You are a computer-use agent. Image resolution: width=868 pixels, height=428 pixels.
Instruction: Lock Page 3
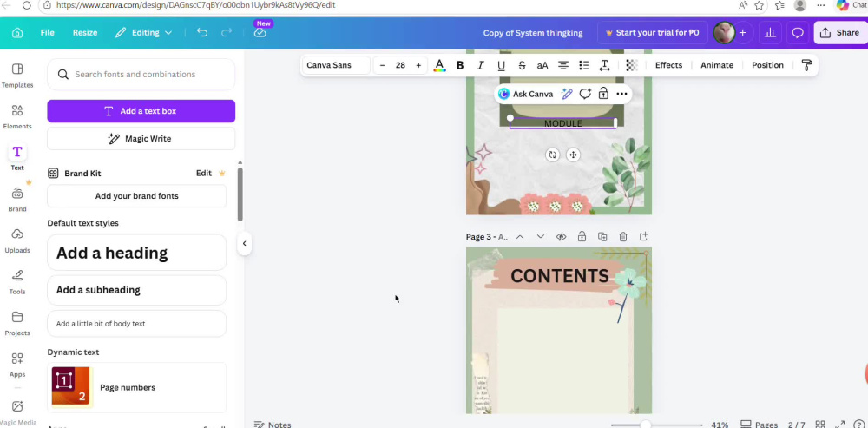(x=582, y=237)
